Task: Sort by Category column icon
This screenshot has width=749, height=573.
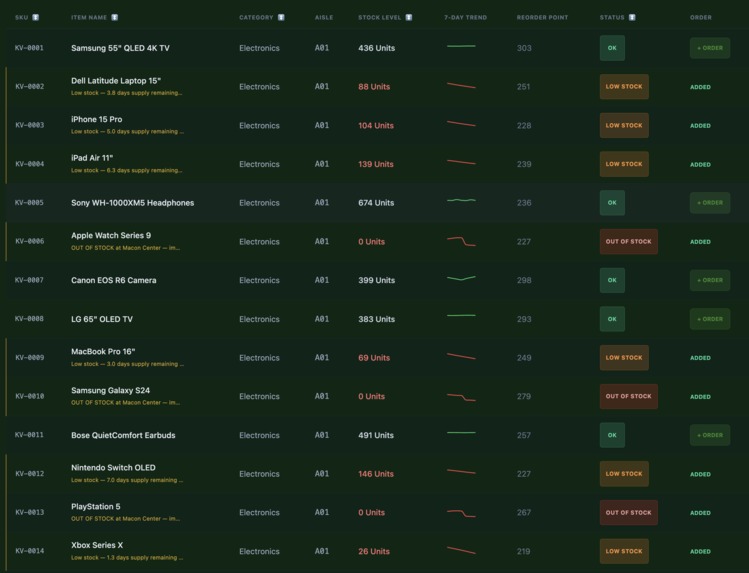Action: click(281, 18)
